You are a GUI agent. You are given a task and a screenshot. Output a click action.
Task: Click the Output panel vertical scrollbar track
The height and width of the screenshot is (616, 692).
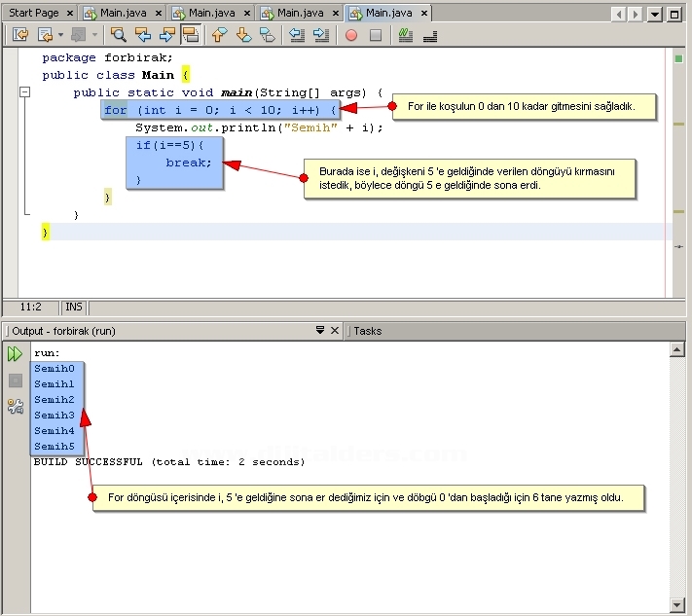677,477
